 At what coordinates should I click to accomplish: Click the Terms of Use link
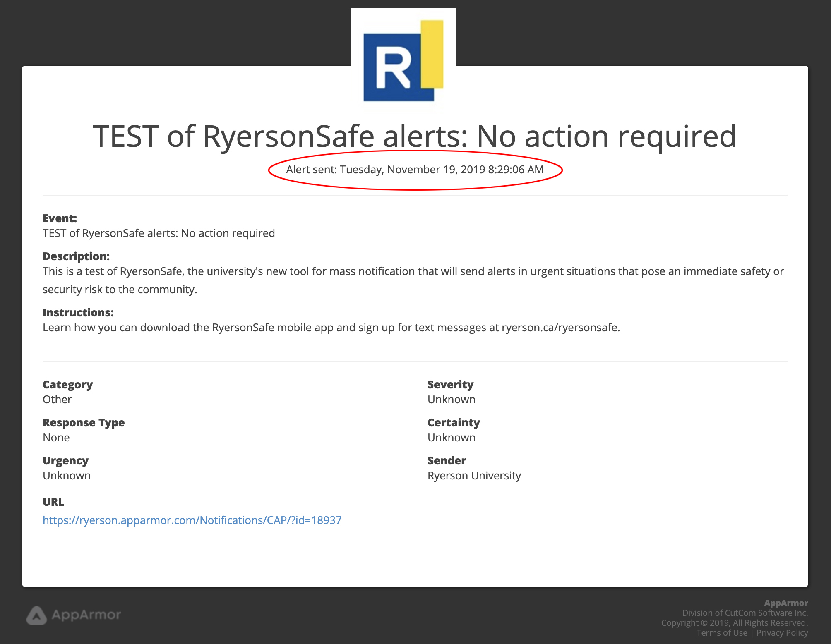(722, 633)
